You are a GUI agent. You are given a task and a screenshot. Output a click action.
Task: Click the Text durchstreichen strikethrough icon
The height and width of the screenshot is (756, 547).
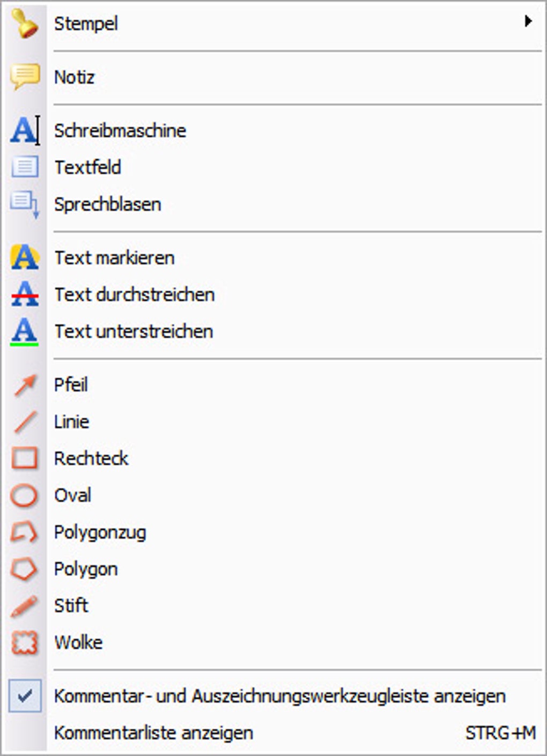25,294
